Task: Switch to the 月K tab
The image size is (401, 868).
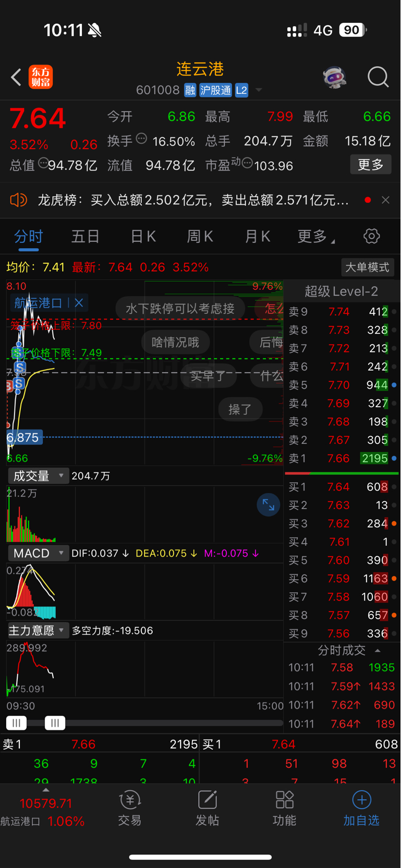Action: [x=257, y=236]
